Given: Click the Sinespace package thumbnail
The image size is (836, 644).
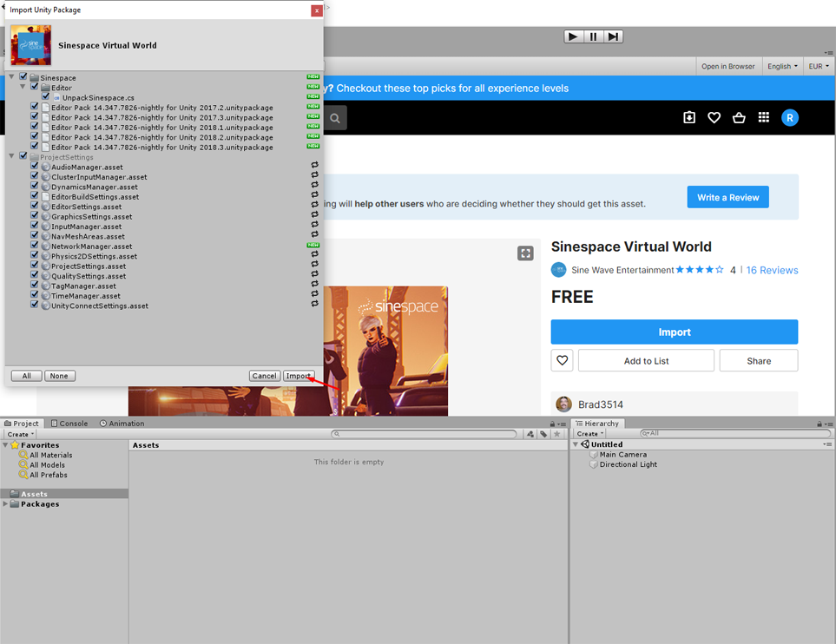Looking at the screenshot, I should 31,45.
